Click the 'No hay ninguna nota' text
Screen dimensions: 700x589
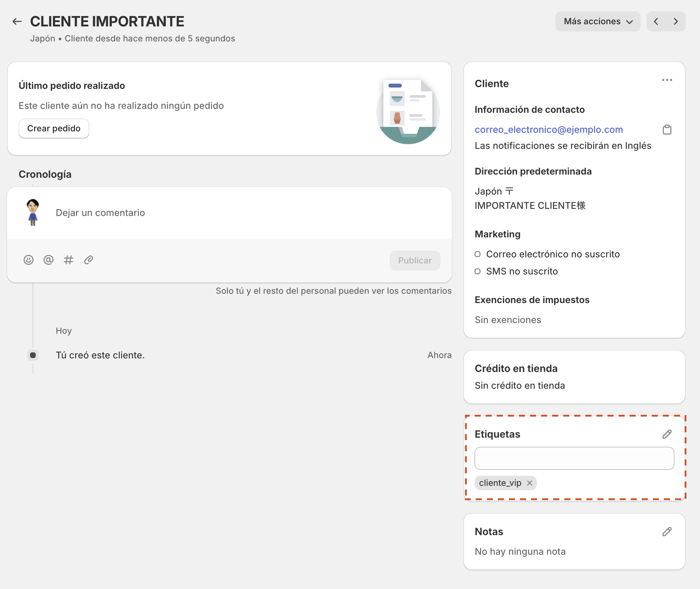pyautogui.click(x=520, y=552)
